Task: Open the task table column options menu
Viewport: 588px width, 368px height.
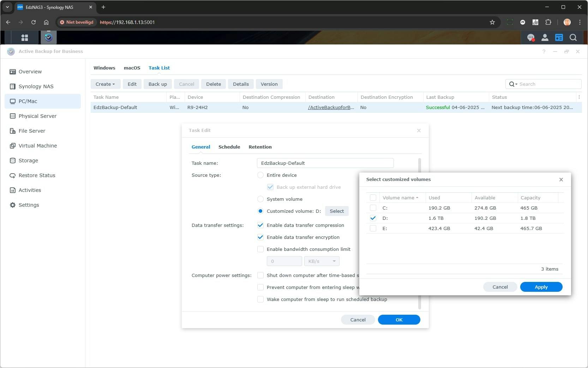Action: click(579, 97)
